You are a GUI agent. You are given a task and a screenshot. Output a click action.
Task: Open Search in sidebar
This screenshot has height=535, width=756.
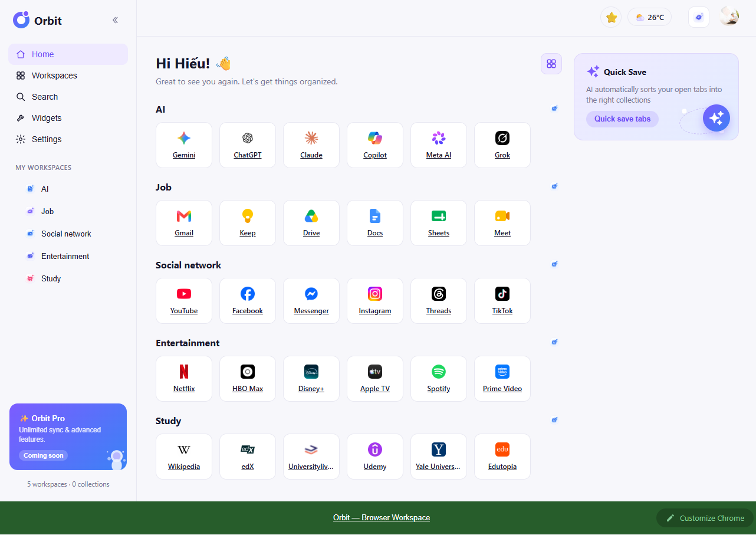click(x=68, y=97)
